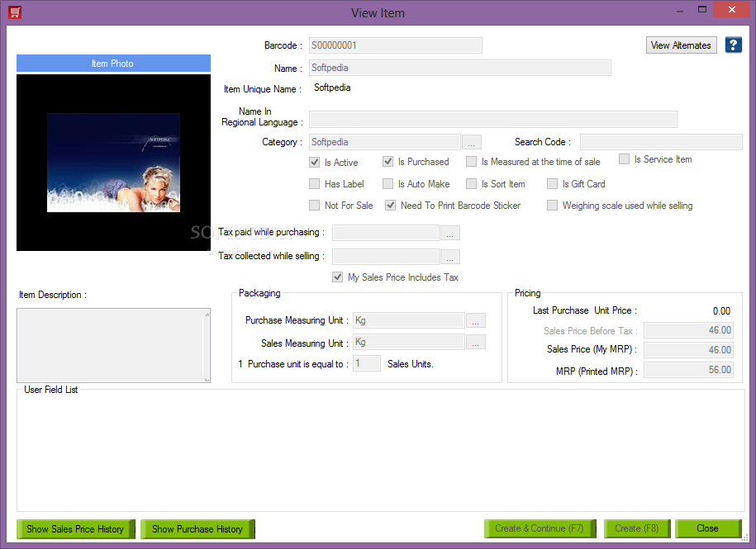Click the View Alternates button
This screenshot has height=549, width=756.
tap(681, 45)
